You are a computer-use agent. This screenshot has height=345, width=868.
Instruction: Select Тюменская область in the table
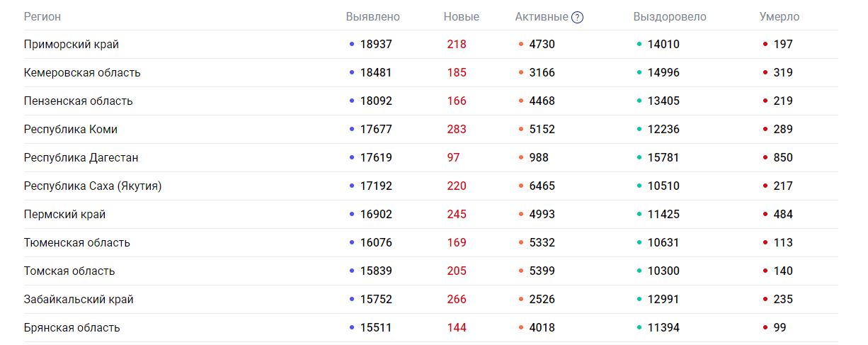point(77,243)
